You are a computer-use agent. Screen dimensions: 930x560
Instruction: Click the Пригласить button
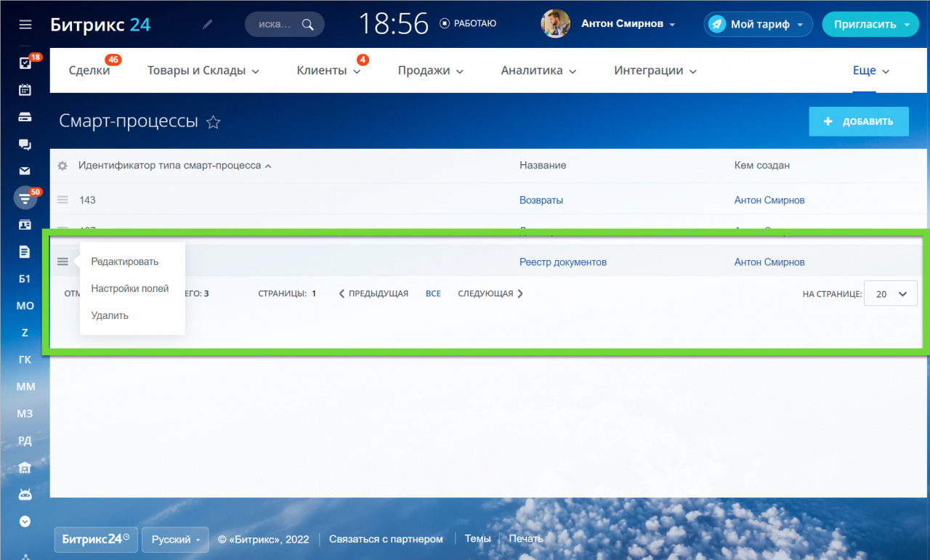point(870,24)
